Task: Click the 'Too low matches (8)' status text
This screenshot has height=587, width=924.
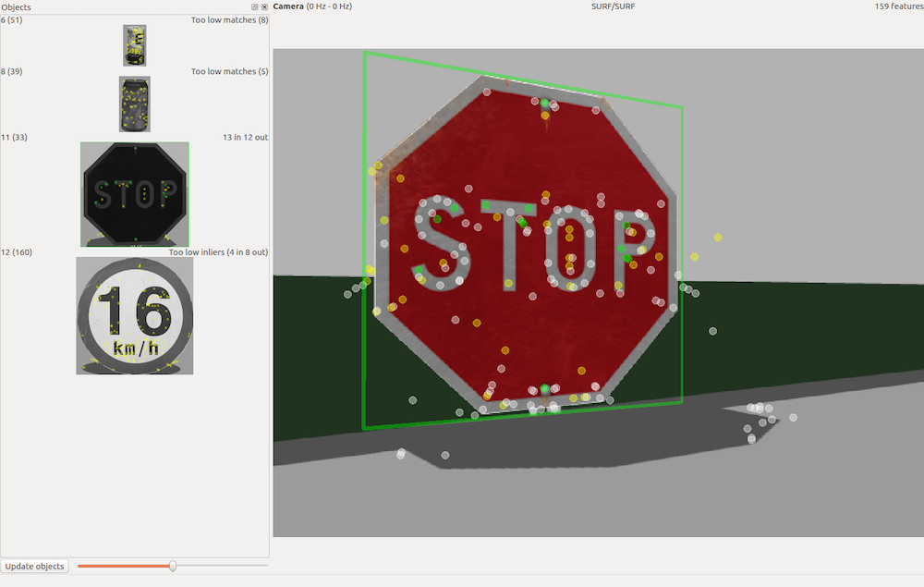Action: tap(229, 19)
